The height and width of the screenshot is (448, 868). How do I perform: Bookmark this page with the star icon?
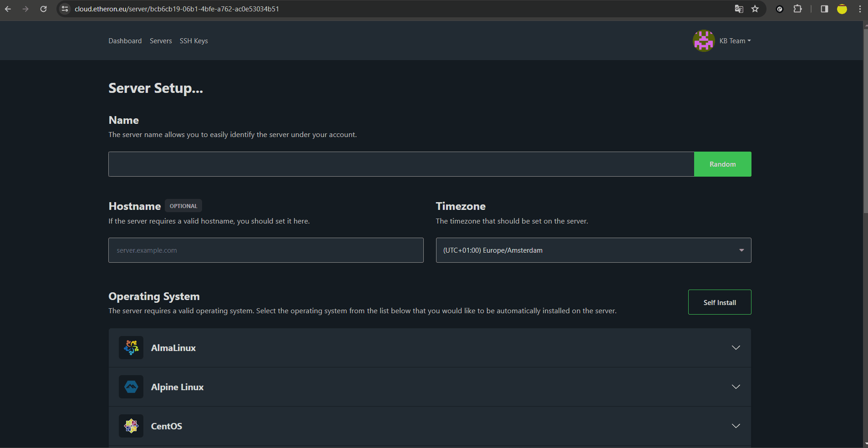(x=755, y=9)
